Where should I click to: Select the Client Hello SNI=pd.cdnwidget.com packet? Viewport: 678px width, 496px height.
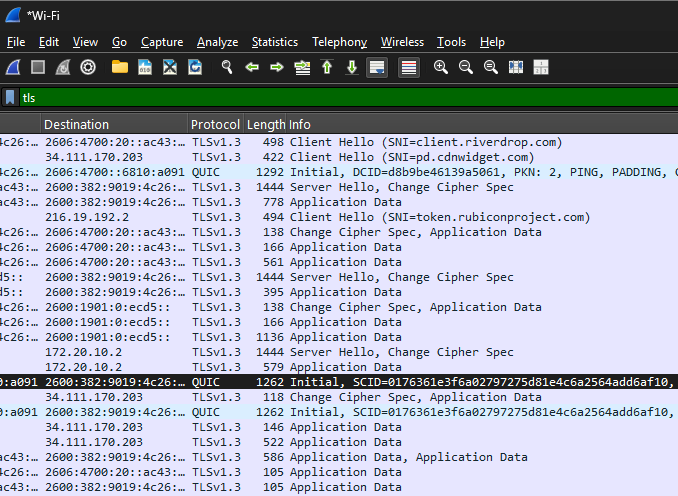click(339, 157)
